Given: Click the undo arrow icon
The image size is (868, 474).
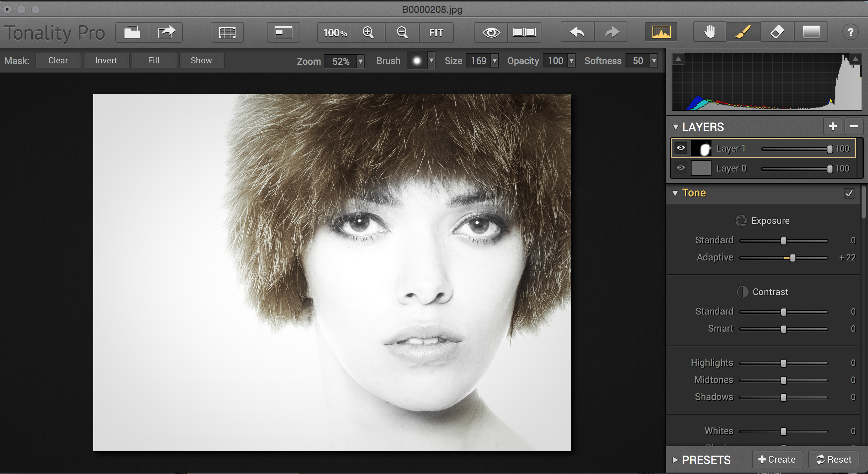Looking at the screenshot, I should point(577,32).
